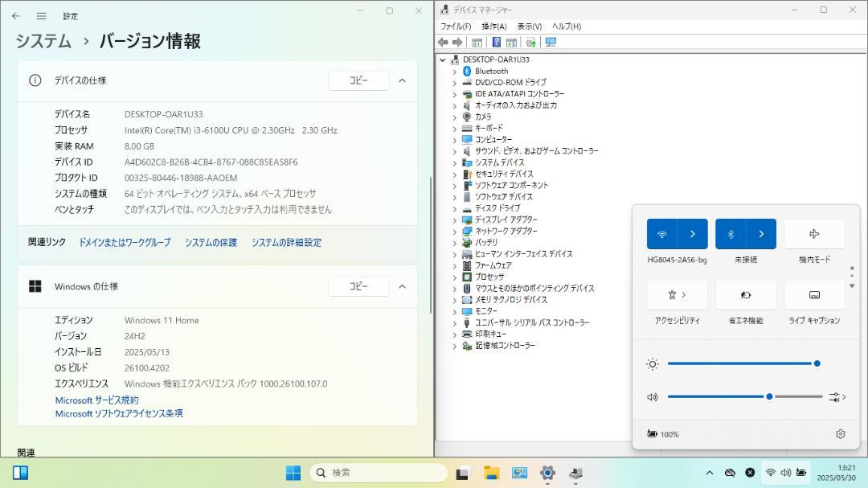Click システム in the Settings breadcrumb
The image size is (868, 488).
coord(43,42)
